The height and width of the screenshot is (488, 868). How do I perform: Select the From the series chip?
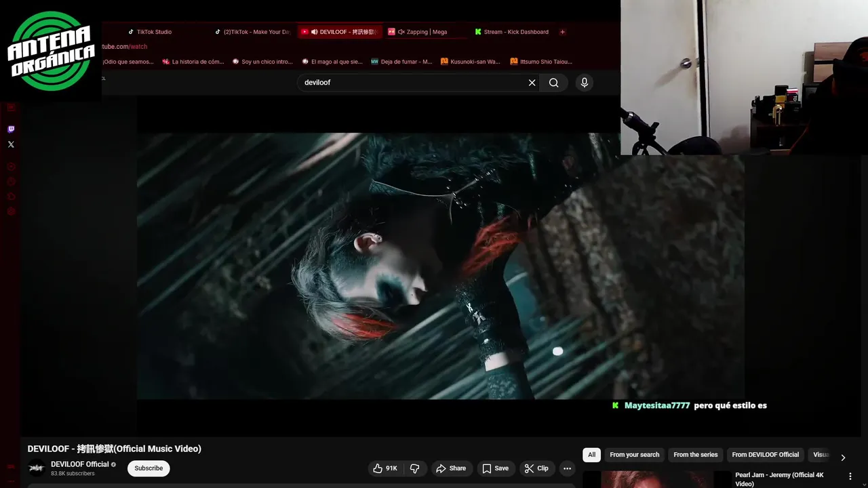coord(696,455)
